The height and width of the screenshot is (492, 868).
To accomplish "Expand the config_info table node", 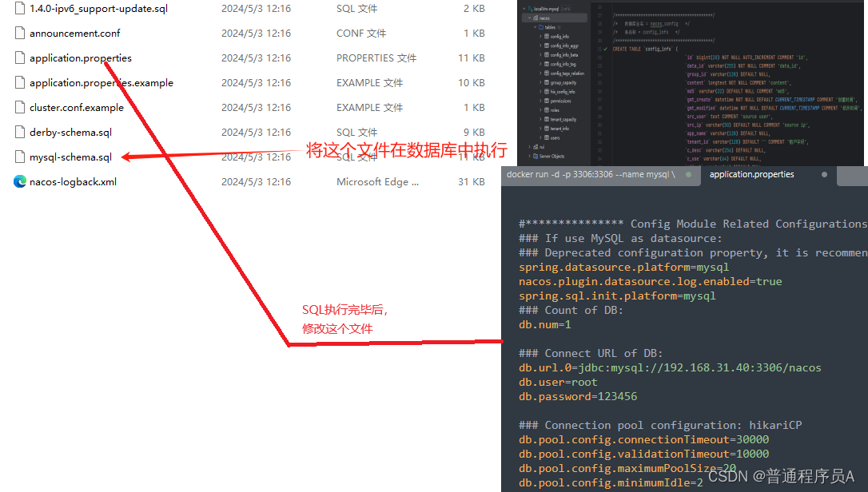I will 540,37.
